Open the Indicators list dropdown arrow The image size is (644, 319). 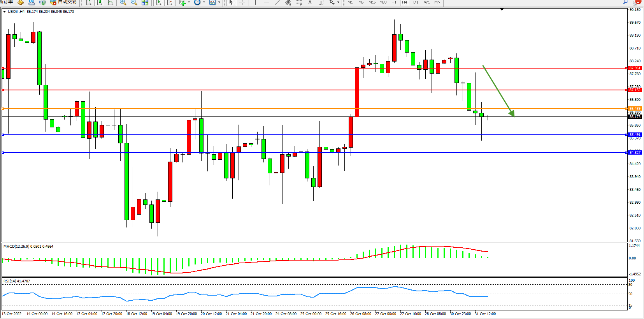tap(189, 2)
